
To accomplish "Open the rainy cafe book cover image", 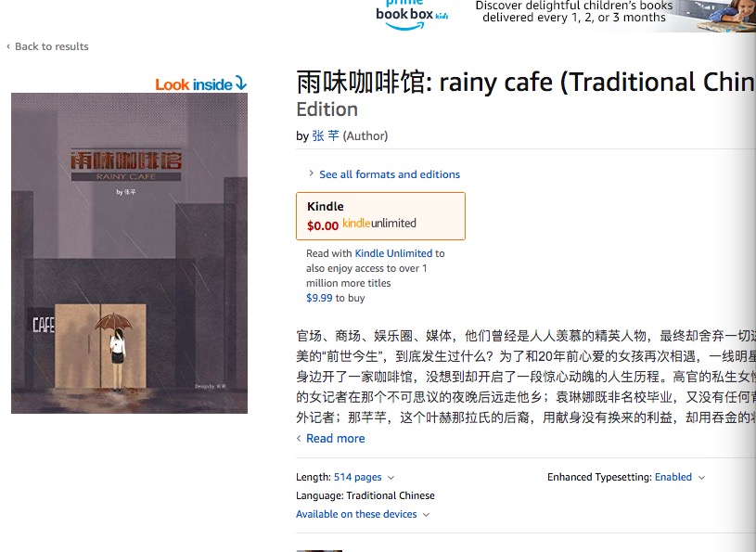I will pyautogui.click(x=129, y=253).
